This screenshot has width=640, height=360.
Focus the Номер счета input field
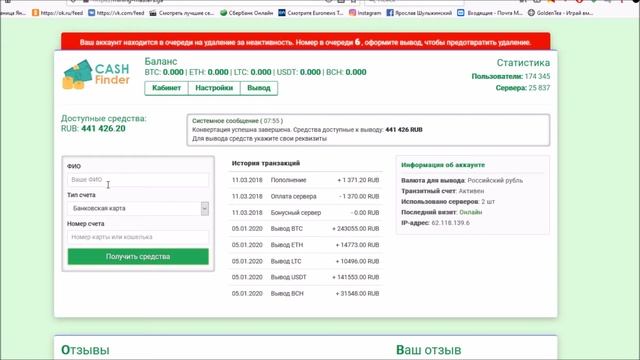pyautogui.click(x=138, y=237)
